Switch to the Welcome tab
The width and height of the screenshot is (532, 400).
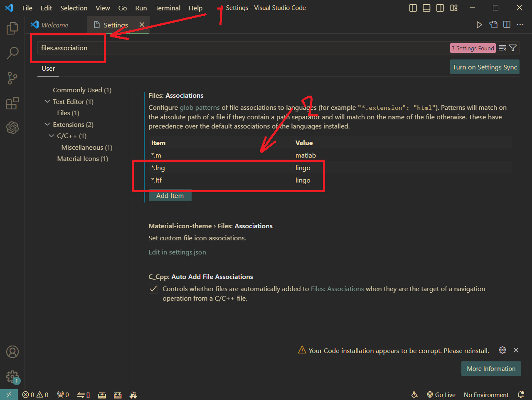click(56, 25)
